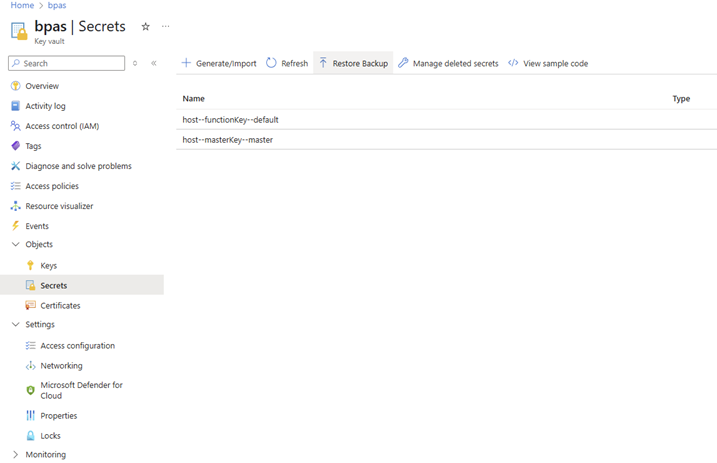
Task: Click the Access configuration icon
Action: (30, 346)
